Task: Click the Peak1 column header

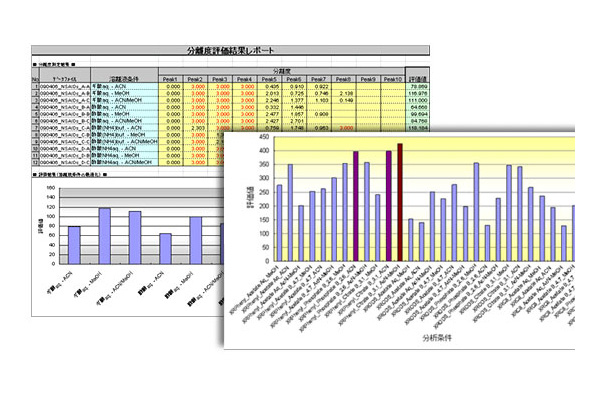Action: coord(171,79)
